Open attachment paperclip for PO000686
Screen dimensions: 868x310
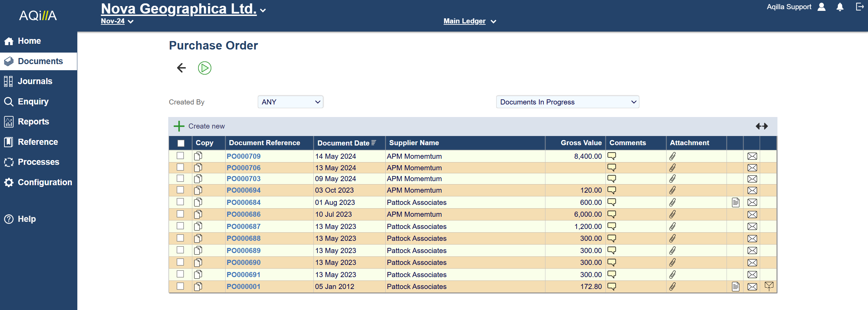672,214
